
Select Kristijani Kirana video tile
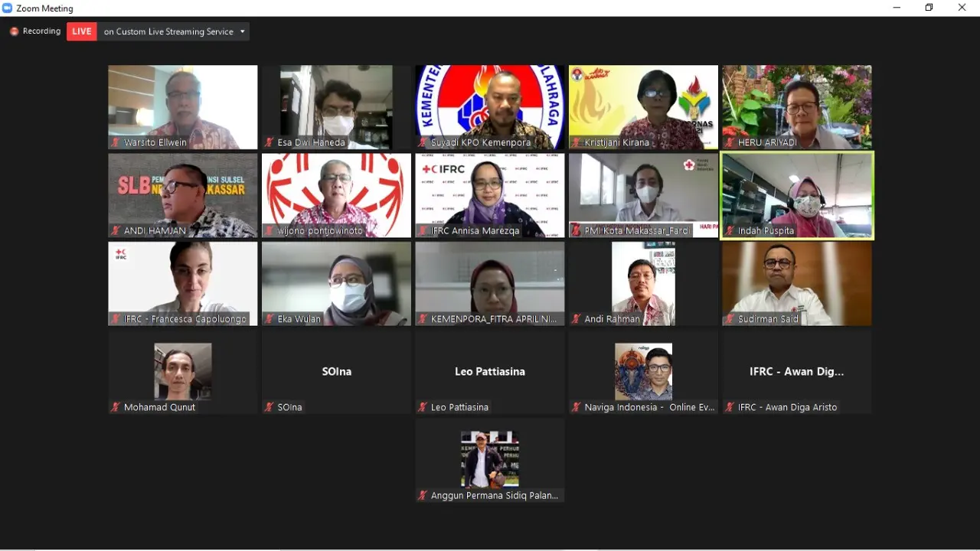click(643, 107)
